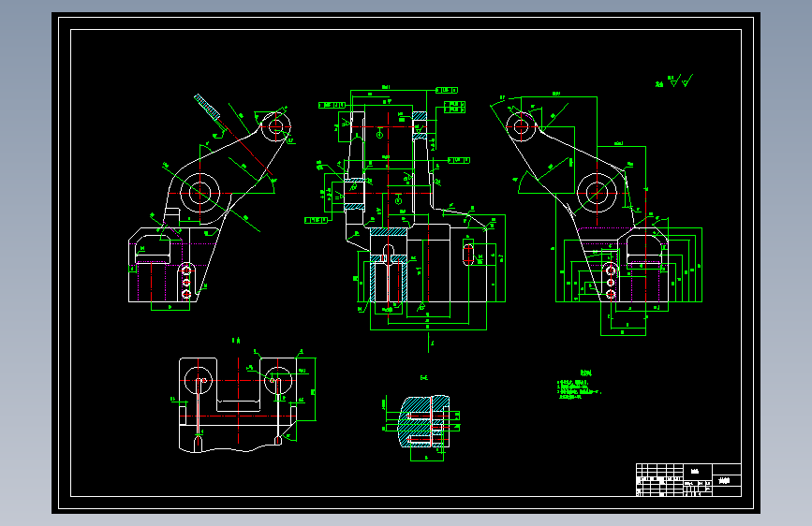Click the oblong slot in the central view
Image resolution: width=812 pixels, height=526 pixels.
pos(468,254)
